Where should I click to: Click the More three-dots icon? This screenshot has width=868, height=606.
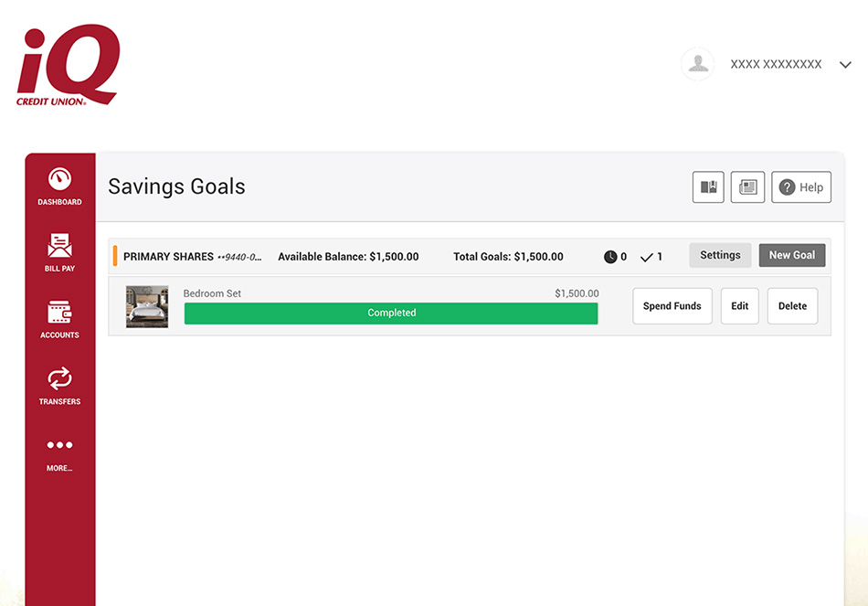[59, 445]
